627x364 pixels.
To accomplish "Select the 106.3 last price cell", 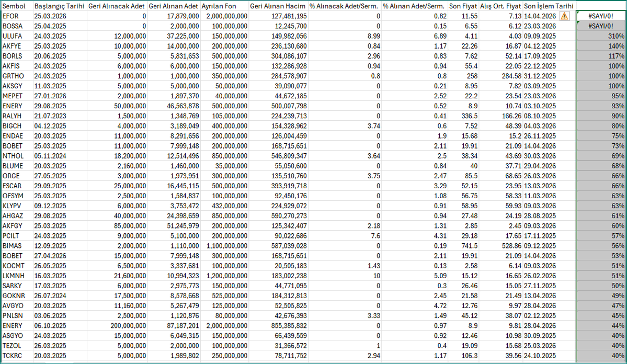I will [x=463, y=356].
